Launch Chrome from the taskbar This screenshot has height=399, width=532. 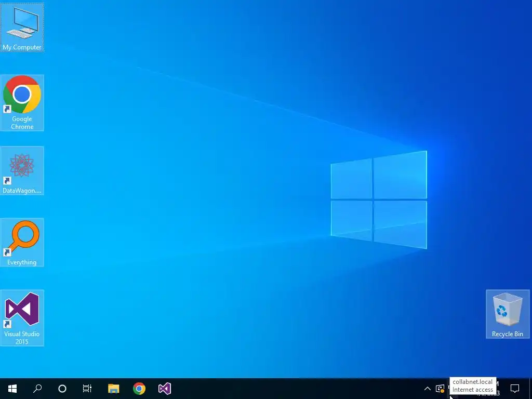coord(139,389)
